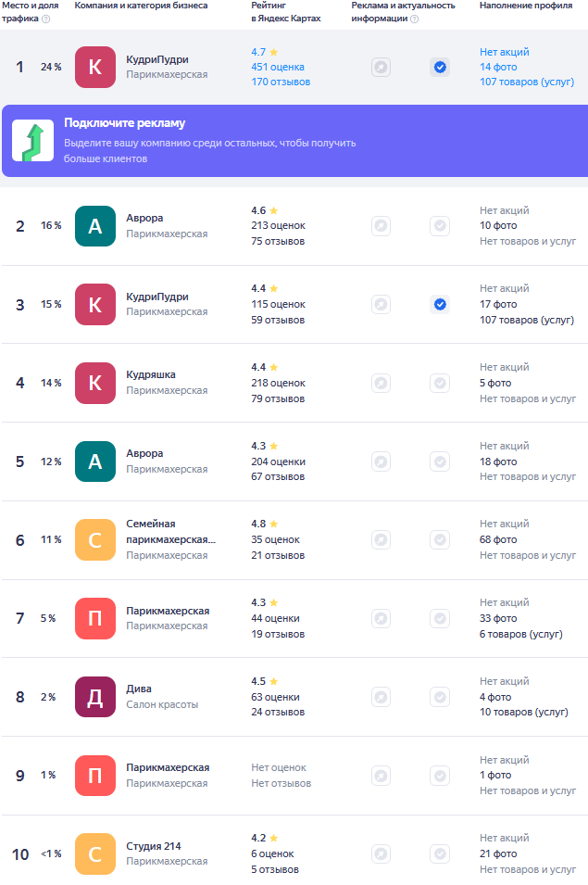Click the advertising status icon in Кудряшка row

point(381,383)
